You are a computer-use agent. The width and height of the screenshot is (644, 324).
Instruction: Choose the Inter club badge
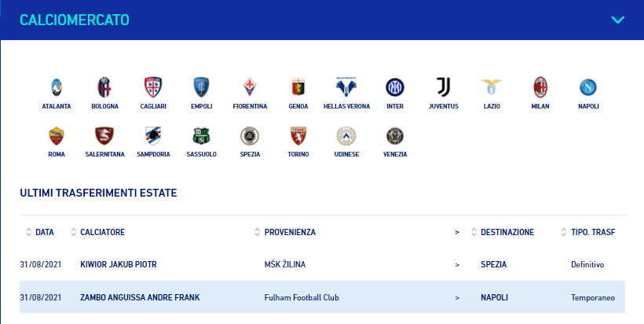(395, 87)
